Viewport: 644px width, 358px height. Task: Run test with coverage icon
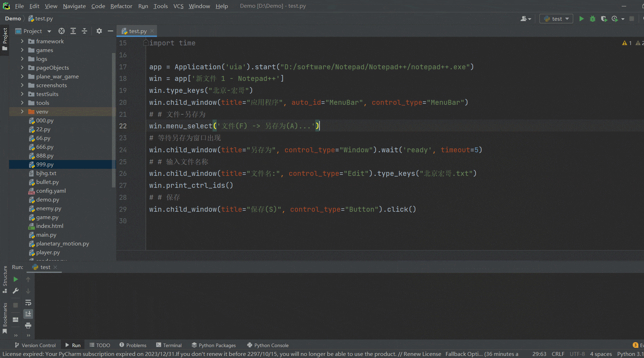pos(604,19)
